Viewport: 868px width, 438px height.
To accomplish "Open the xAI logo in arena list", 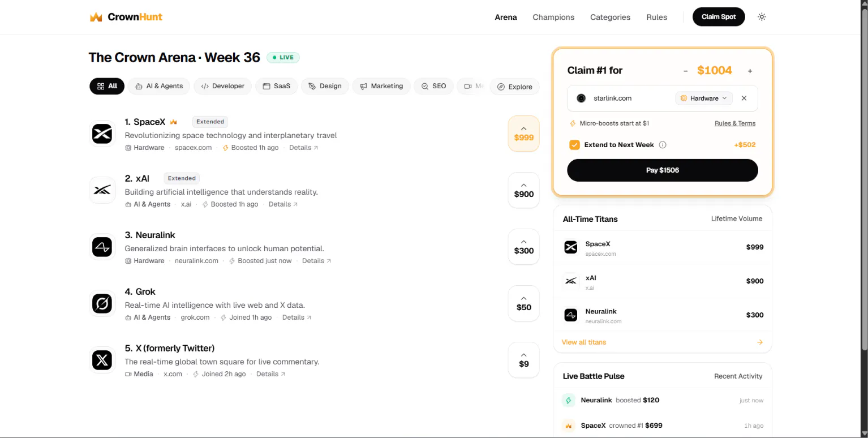I will [x=102, y=190].
